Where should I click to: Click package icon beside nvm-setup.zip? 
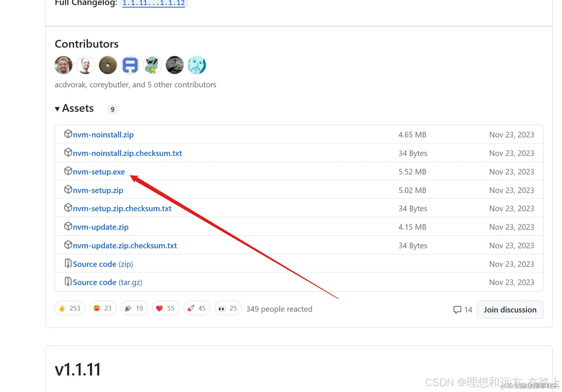68,189
